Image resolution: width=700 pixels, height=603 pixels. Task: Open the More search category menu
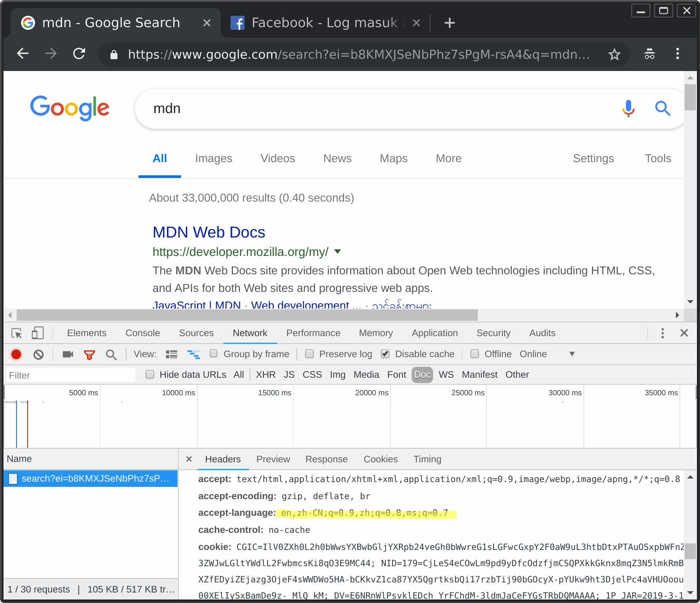tap(448, 158)
